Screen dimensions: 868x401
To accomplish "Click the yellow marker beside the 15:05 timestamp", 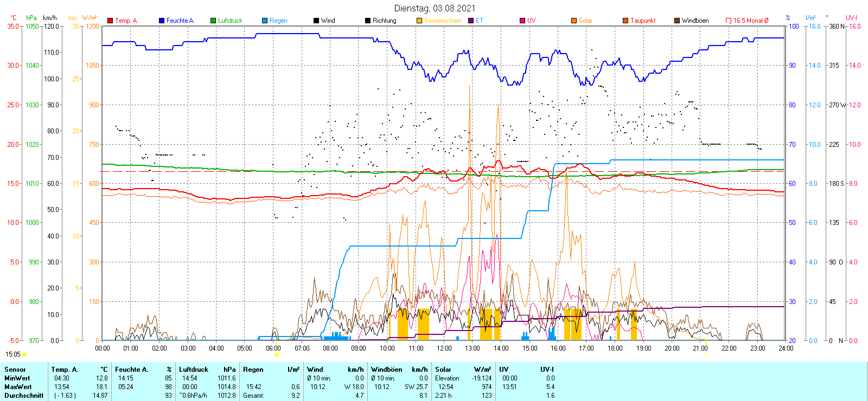I will tap(24, 354).
